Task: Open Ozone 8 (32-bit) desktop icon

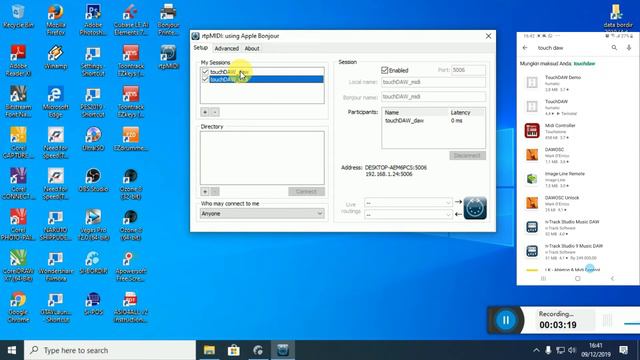Action: 131,184
